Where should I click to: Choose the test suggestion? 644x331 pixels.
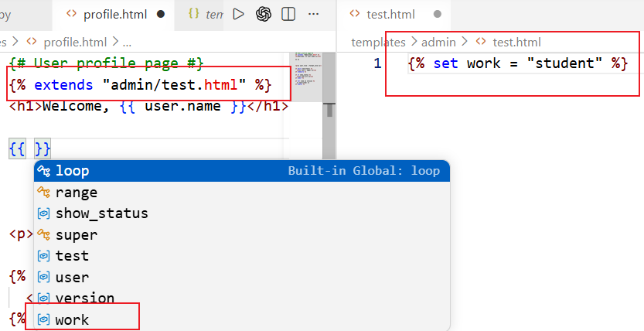242,256
